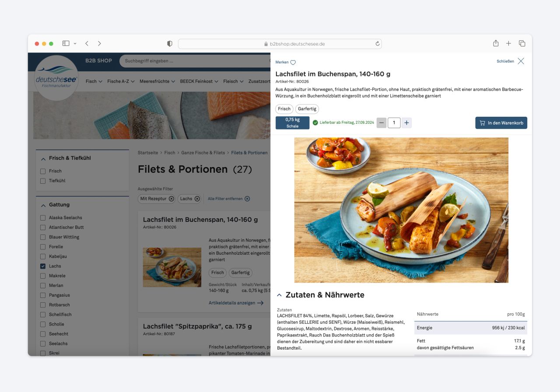This screenshot has height=392, width=560.
Task: Click the quantity input field
Action: tap(394, 123)
